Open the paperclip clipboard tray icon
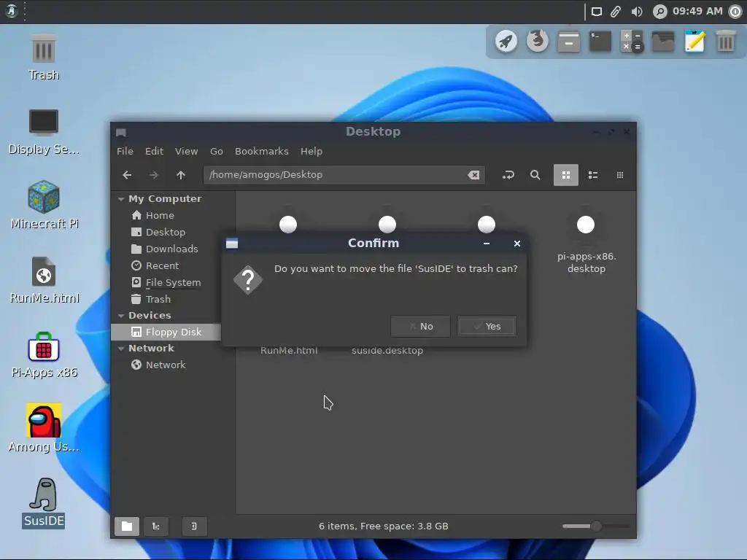The width and height of the screenshot is (747, 560). [x=616, y=12]
